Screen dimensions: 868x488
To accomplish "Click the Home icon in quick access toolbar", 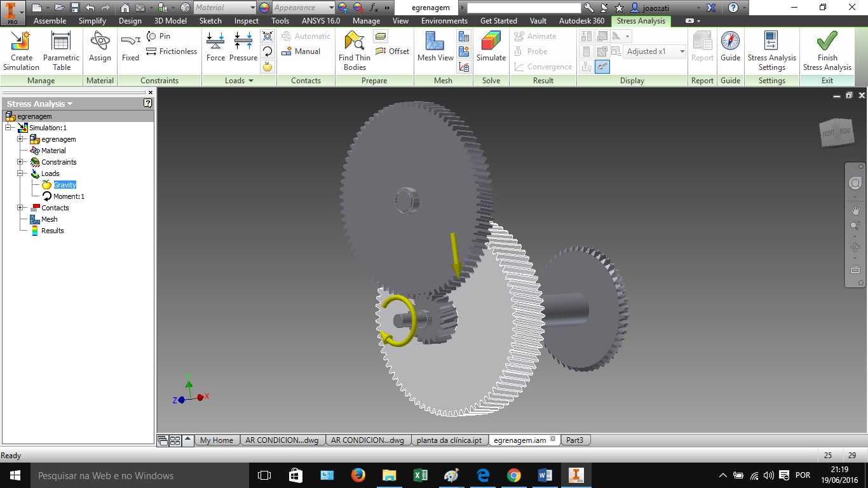I will pyautogui.click(x=125, y=8).
